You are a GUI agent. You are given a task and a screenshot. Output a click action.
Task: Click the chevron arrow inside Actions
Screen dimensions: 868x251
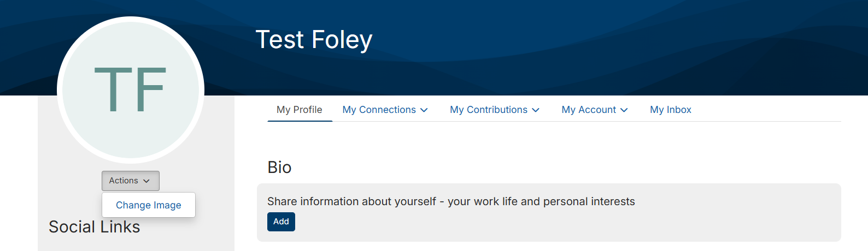(x=146, y=181)
